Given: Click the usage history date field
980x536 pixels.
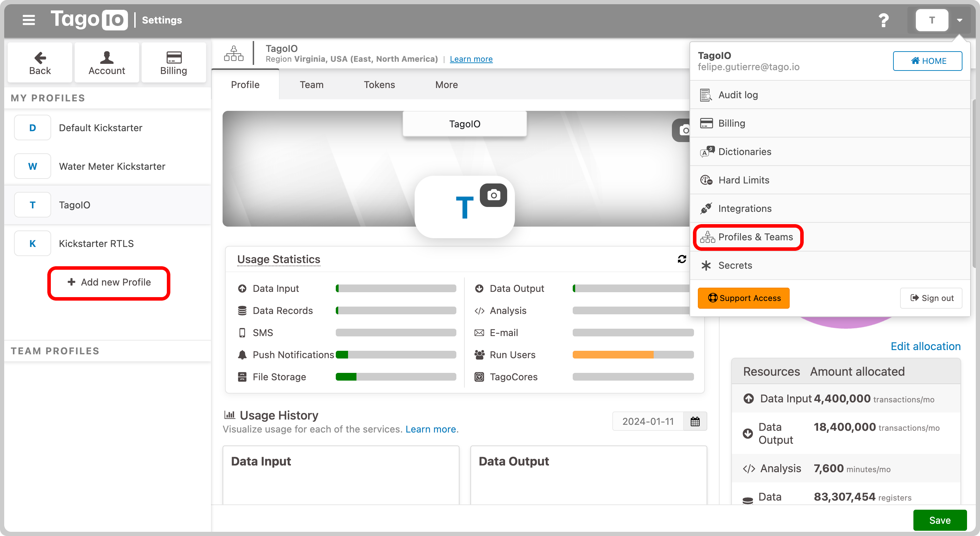Looking at the screenshot, I should pyautogui.click(x=647, y=421).
